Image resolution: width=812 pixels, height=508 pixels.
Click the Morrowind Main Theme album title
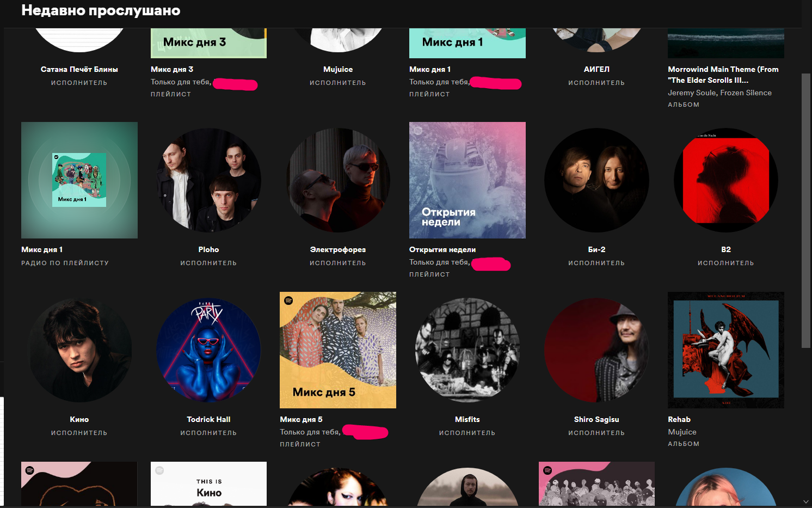(x=723, y=75)
